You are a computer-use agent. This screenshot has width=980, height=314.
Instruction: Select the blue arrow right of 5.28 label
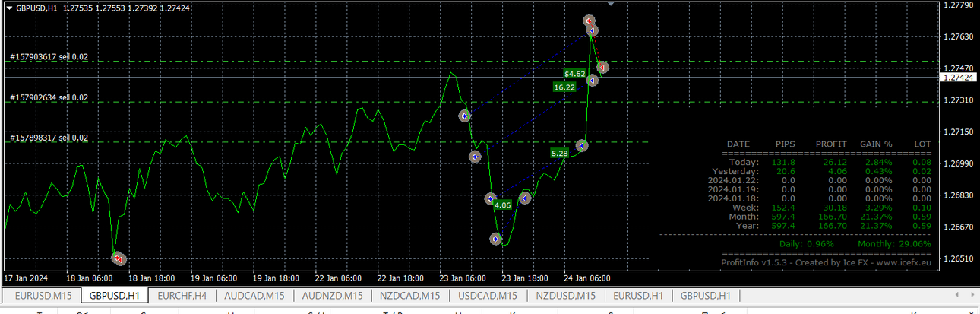tap(581, 145)
